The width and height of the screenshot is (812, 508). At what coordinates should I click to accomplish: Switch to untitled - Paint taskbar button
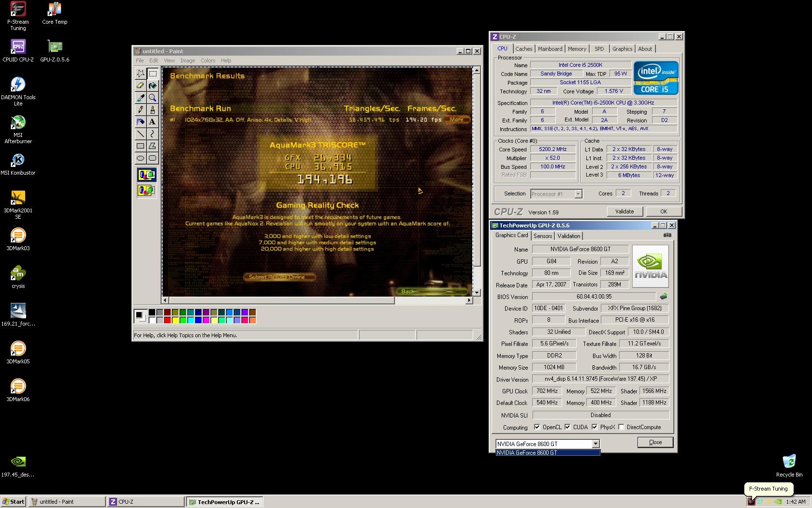67,502
